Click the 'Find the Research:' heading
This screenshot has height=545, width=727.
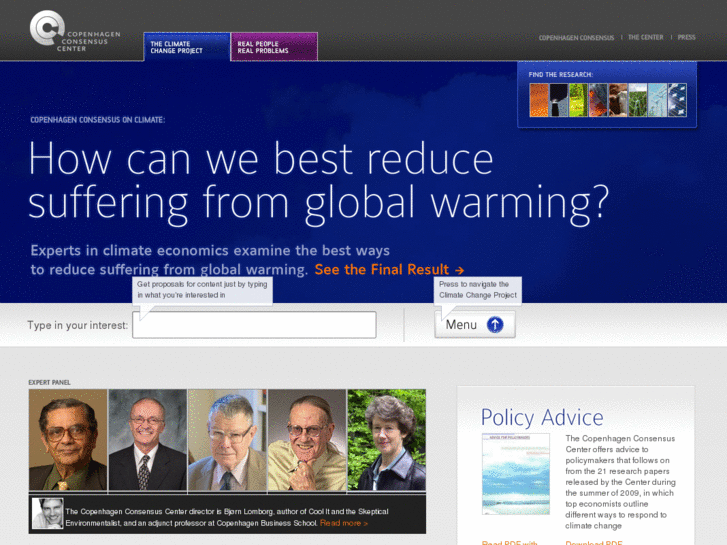tap(560, 75)
